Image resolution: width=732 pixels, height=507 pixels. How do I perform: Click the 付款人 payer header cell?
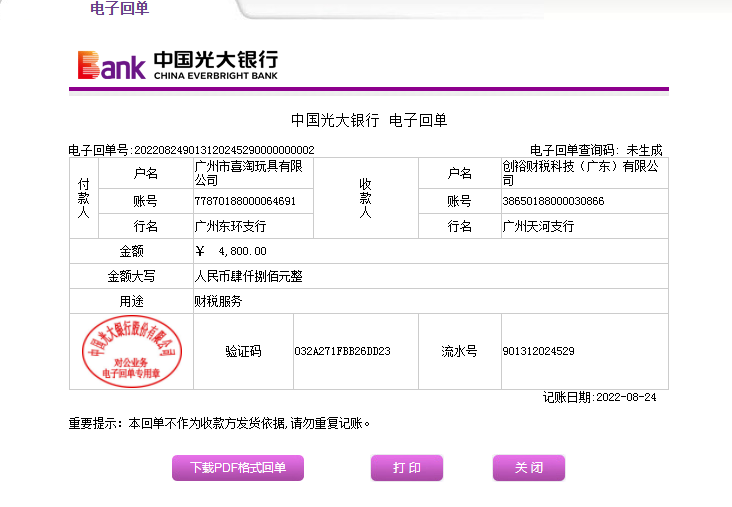point(84,198)
